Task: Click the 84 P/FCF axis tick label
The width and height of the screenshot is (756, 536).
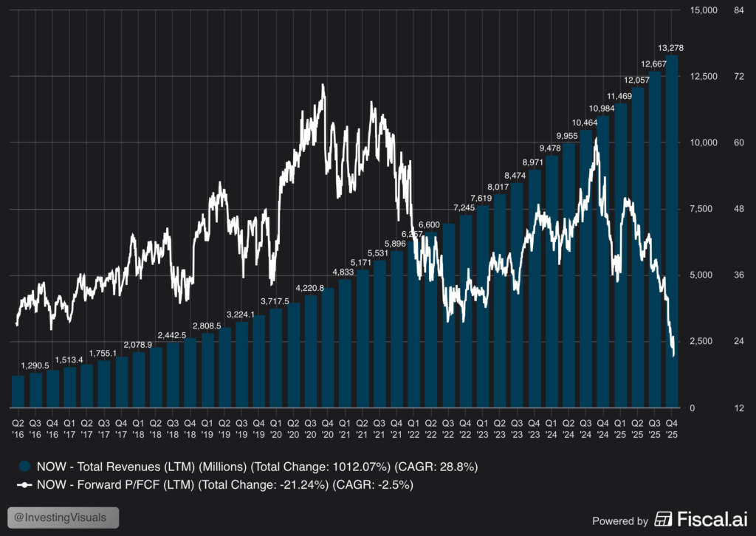Action: click(x=738, y=10)
